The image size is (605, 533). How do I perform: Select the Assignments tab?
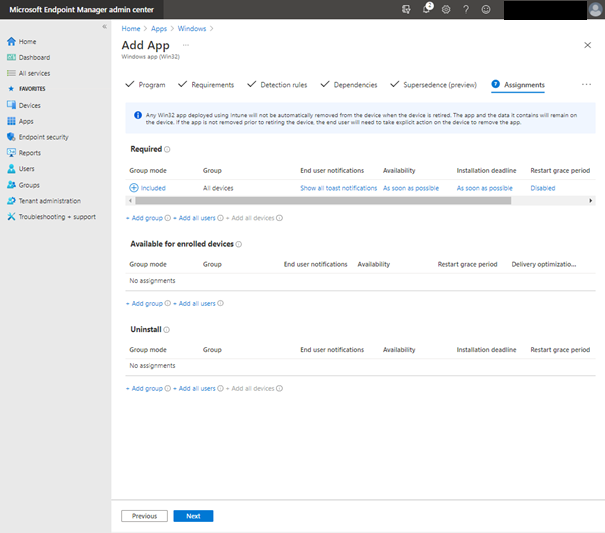pos(518,85)
